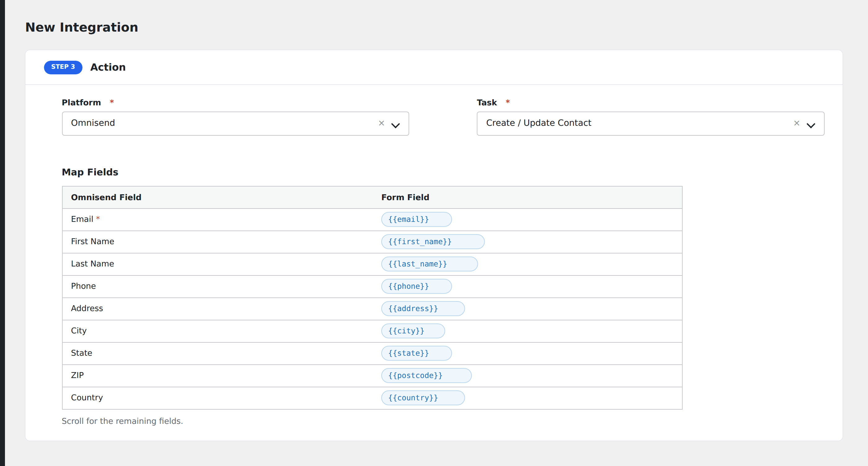
Task: Select the {{postcode}} form field input
Action: pos(426,376)
